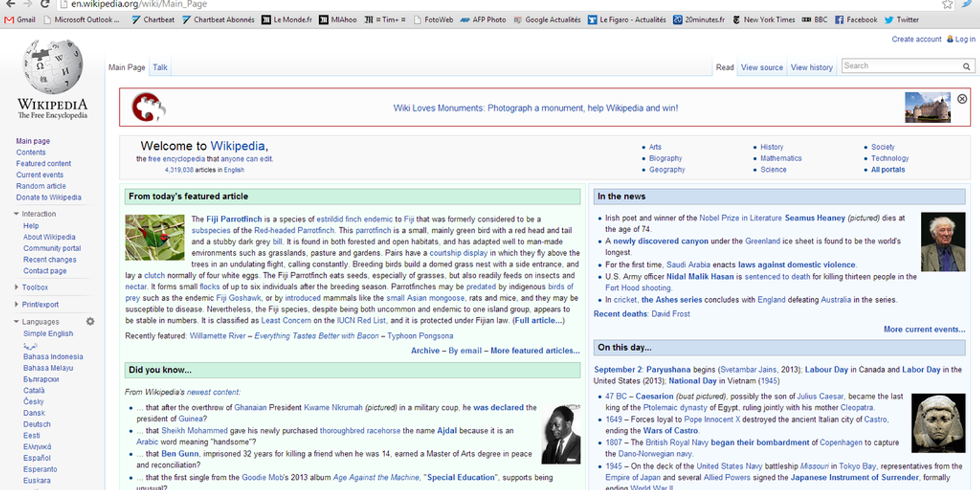Open the View history tab
The height and width of the screenshot is (490, 980).
812,67
